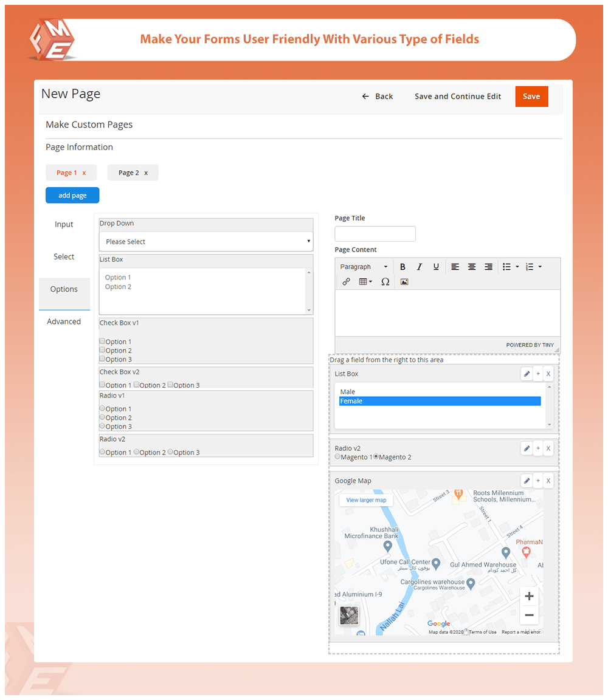The height and width of the screenshot is (700, 608).
Task: Center-align text in the editor toolbar
Action: (x=472, y=267)
